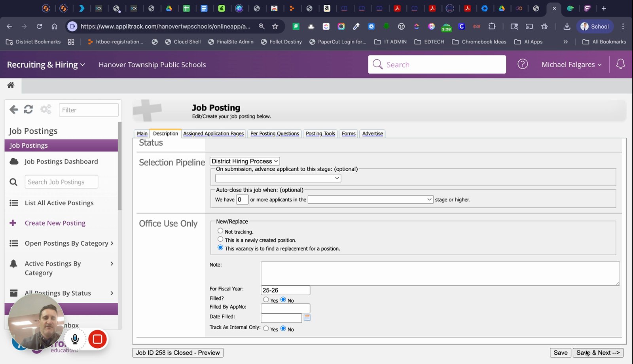This screenshot has height=364, width=633.
Task: Click the Job Postings Dashboard cloud icon
Action: pyautogui.click(x=14, y=161)
